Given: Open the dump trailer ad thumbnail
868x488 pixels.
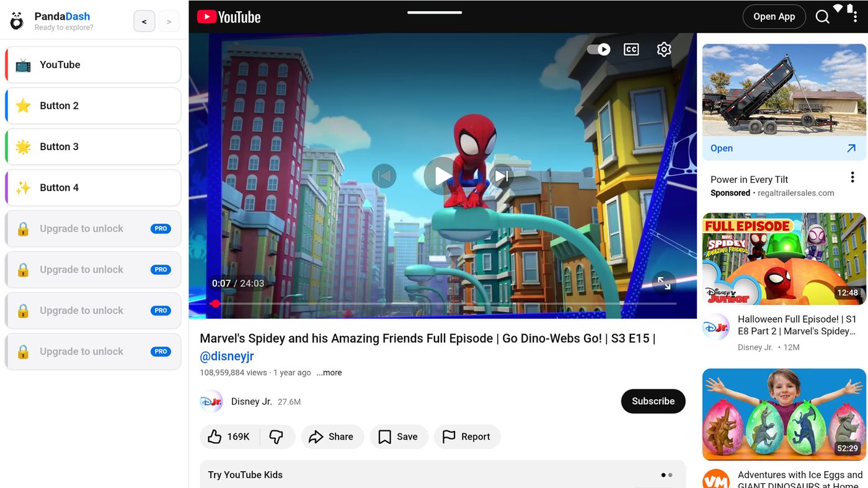Looking at the screenshot, I should [x=784, y=90].
